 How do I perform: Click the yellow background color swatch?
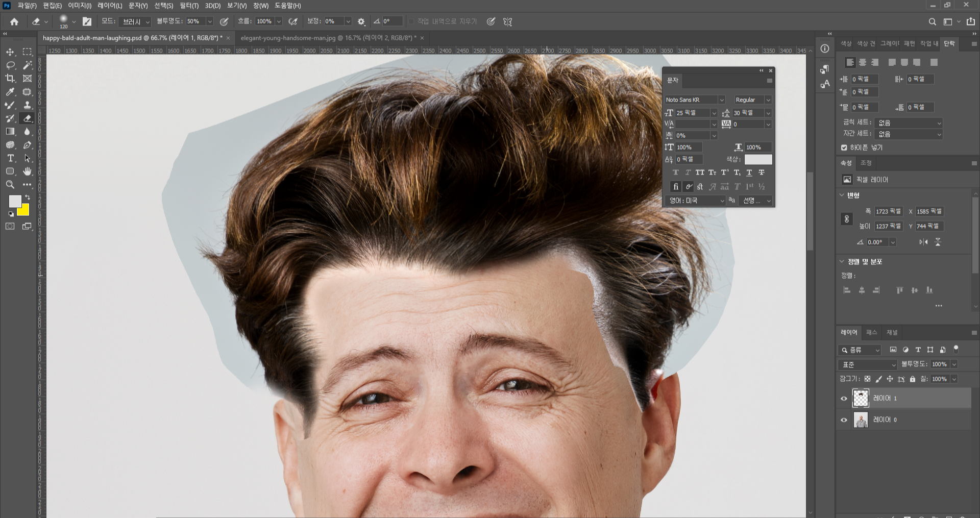[24, 211]
